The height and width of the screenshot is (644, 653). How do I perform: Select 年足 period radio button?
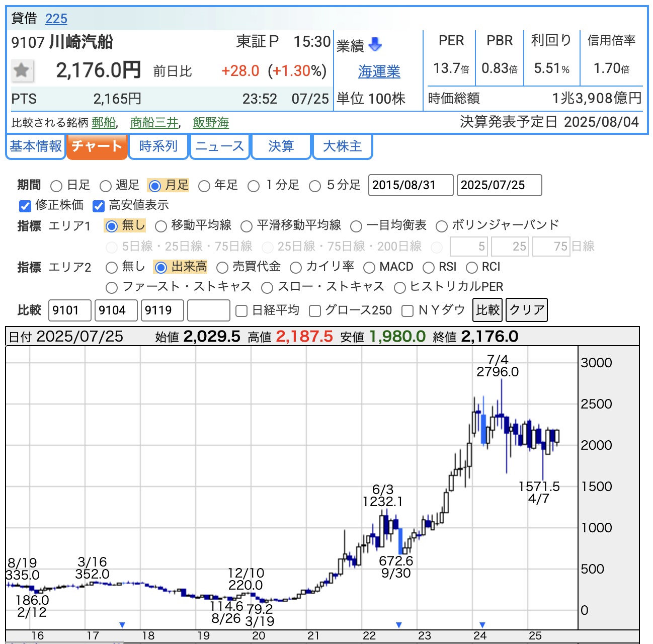click(204, 186)
